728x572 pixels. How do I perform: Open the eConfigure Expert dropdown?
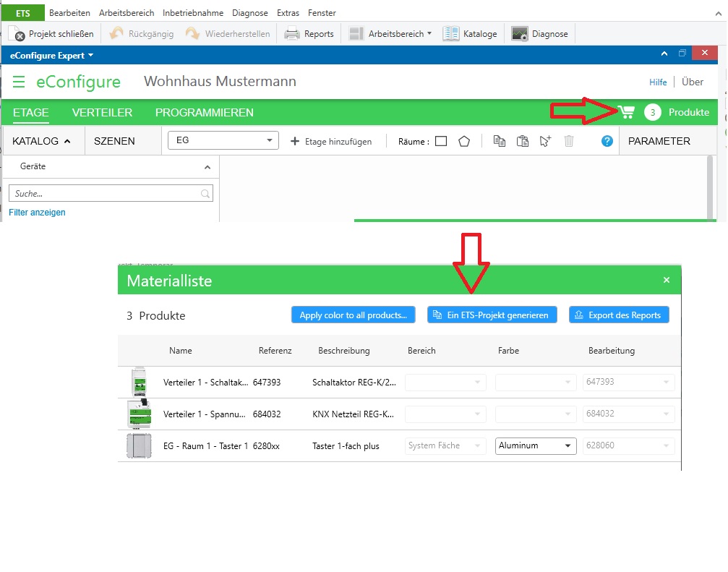click(51, 55)
